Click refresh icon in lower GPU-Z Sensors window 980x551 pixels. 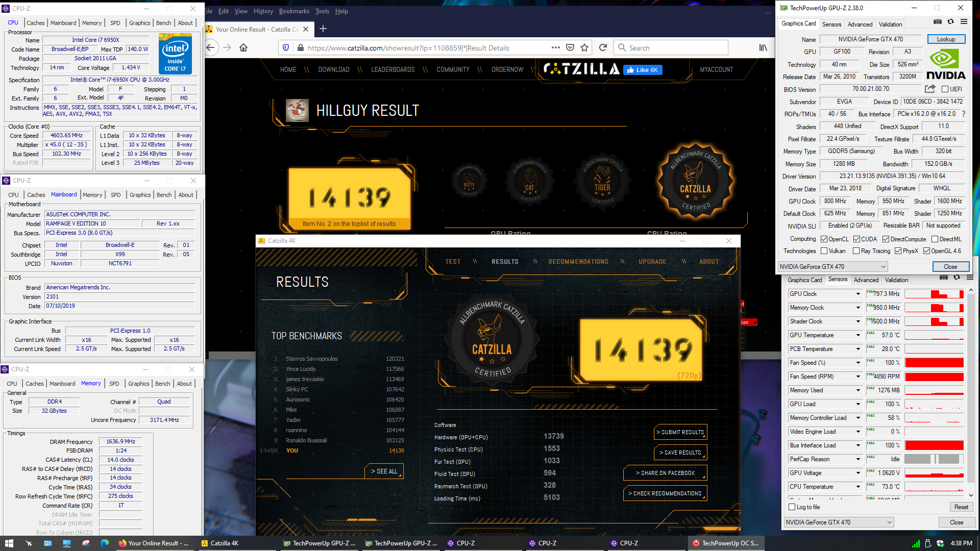click(957, 278)
